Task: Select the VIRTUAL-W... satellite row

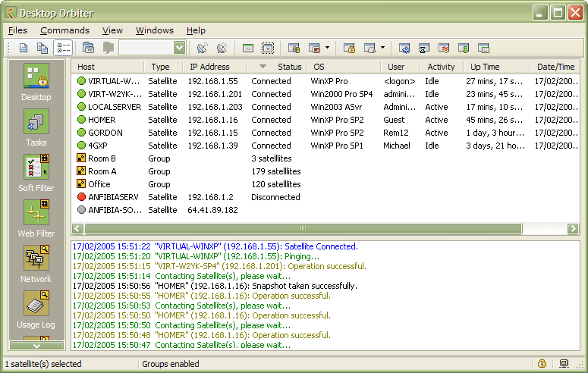Action: click(325, 81)
